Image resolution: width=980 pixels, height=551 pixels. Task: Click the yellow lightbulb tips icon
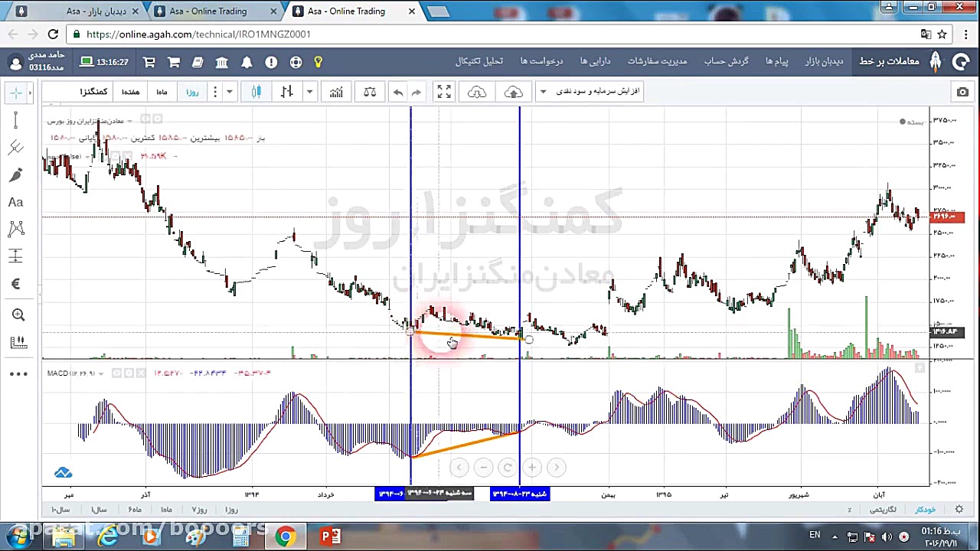[x=318, y=62]
